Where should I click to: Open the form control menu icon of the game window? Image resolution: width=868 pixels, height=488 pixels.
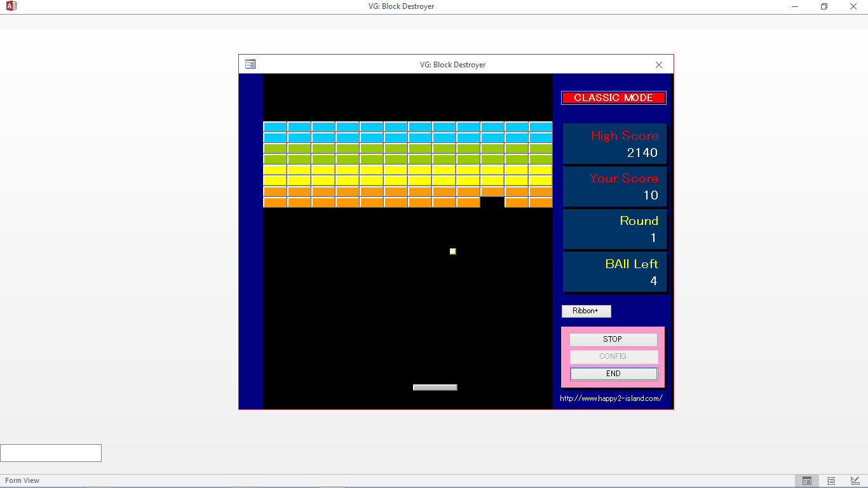click(250, 64)
